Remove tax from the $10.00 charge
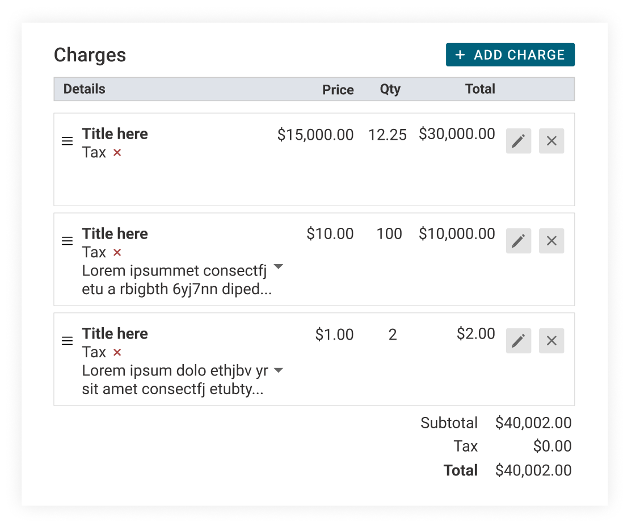This screenshot has height=526, width=624. (x=117, y=252)
